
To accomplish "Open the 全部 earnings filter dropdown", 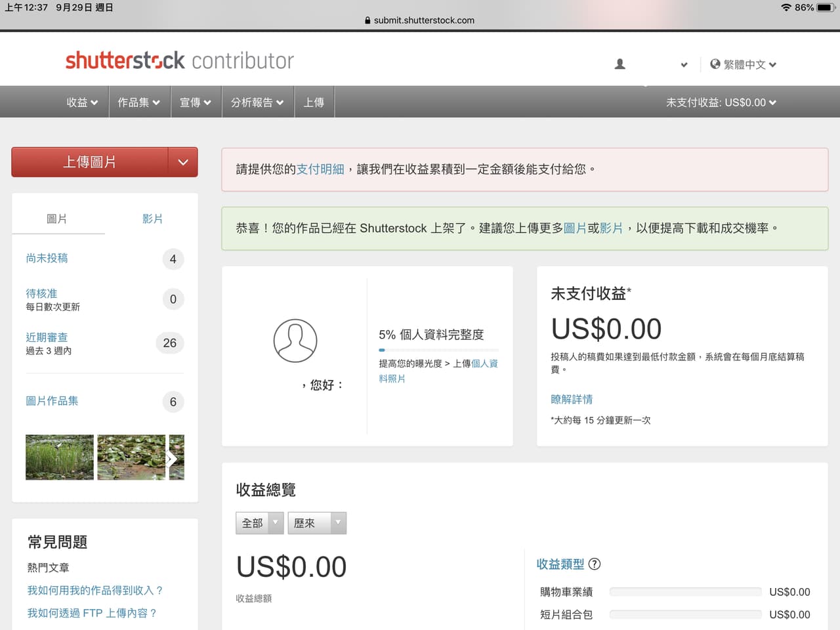I will [x=259, y=523].
